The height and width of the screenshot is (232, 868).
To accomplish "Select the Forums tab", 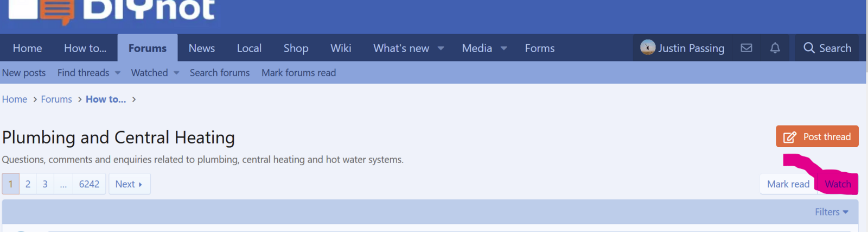I will [148, 48].
